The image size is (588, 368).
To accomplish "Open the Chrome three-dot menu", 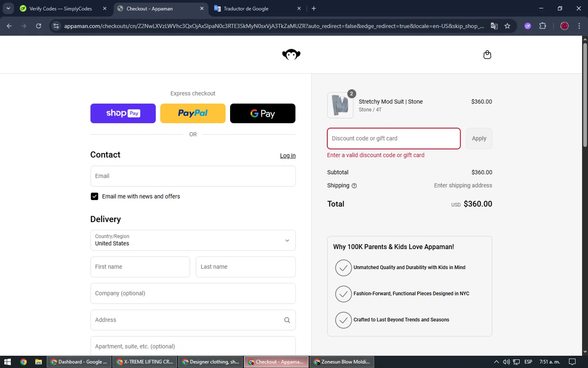I will pyautogui.click(x=579, y=26).
